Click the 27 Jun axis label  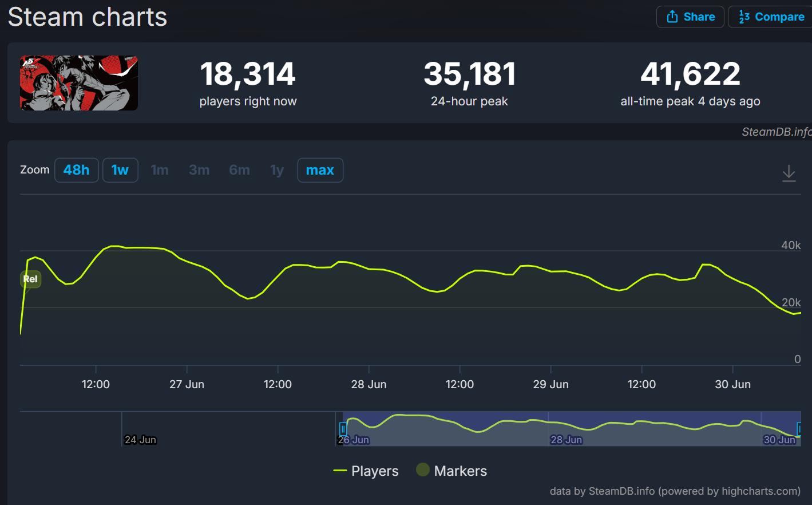[x=187, y=384]
